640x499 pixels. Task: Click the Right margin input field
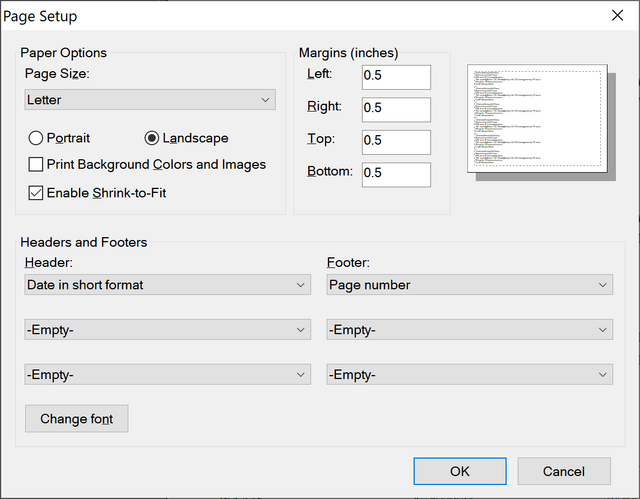395,109
